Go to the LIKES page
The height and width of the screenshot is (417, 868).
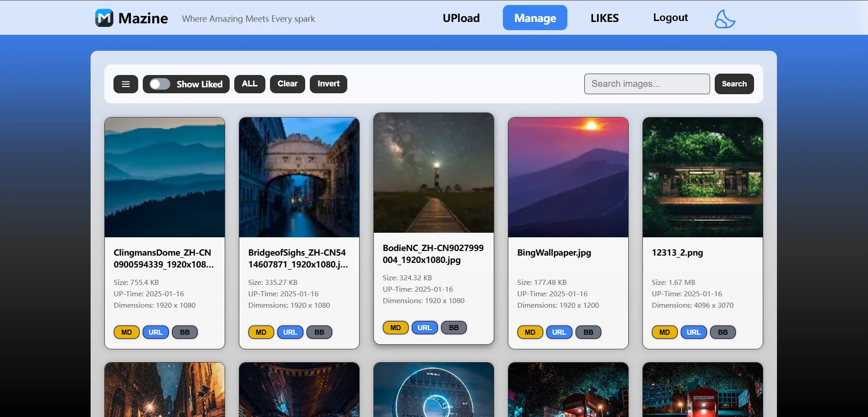[604, 18]
